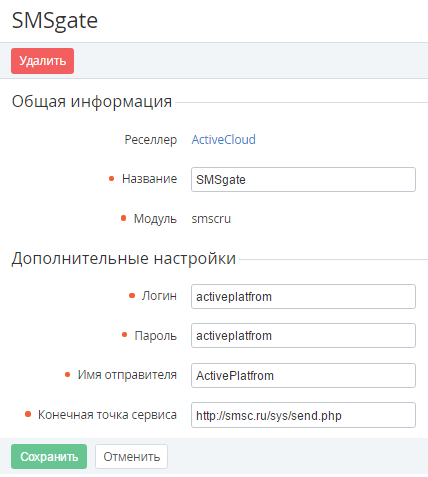Click the Имя отправителя label
This screenshot has height=477, width=428.
tap(127, 375)
